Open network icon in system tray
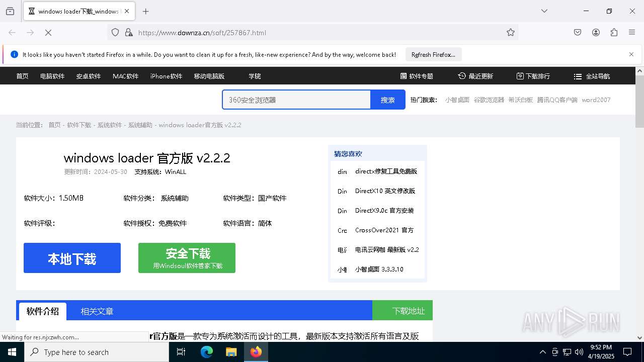The width and height of the screenshot is (644, 362). [x=567, y=352]
